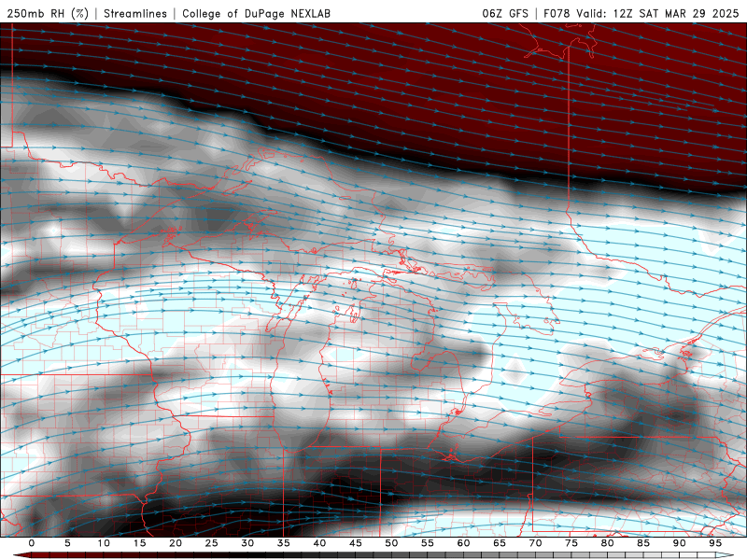Image resolution: width=747 pixels, height=560 pixels.
Task: Click the '06Z GFS' model run label
Action: (x=505, y=14)
